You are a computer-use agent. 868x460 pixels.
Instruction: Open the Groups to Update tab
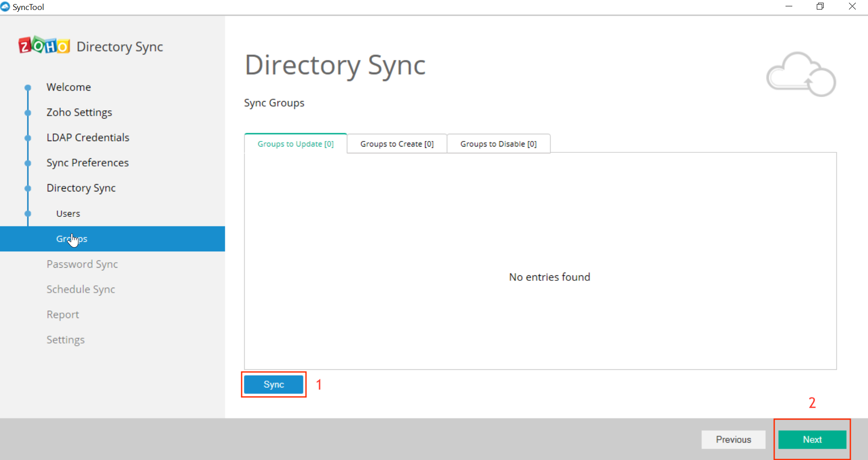click(295, 143)
